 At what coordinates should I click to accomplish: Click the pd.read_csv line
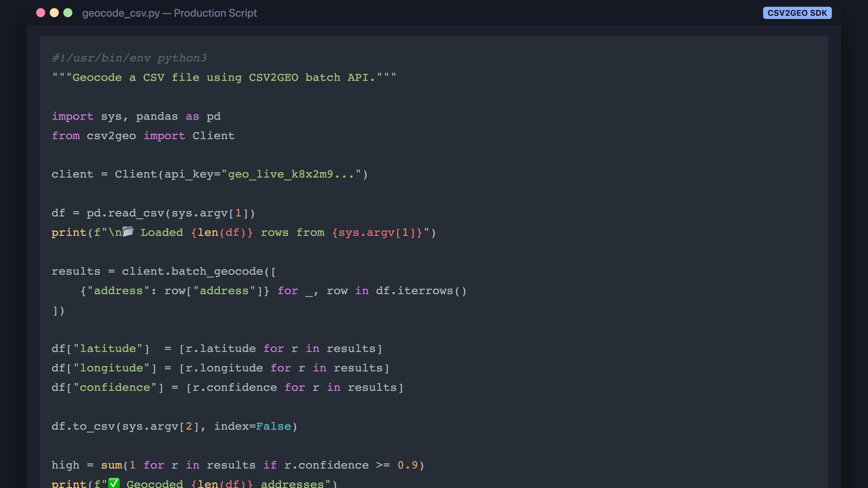tap(153, 213)
